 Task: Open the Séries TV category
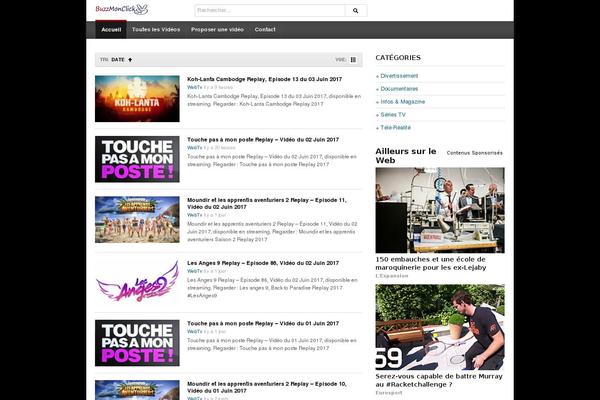coord(393,115)
